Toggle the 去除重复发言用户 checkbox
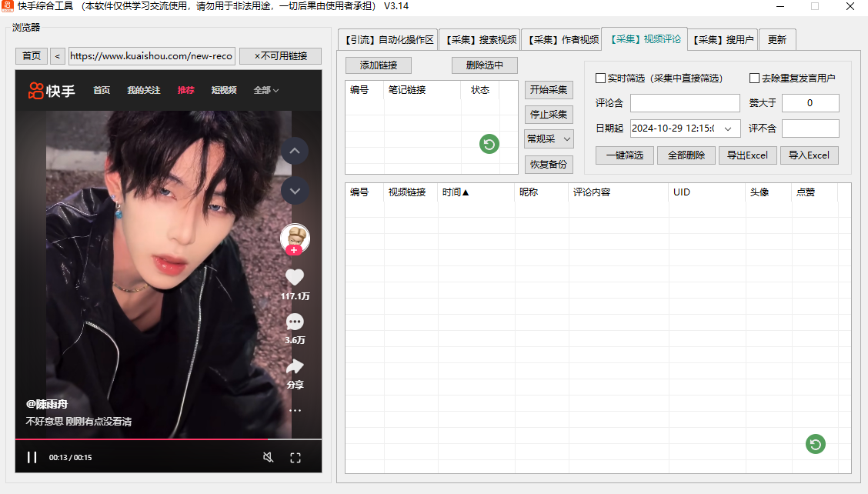The height and width of the screenshot is (494, 868). [755, 78]
